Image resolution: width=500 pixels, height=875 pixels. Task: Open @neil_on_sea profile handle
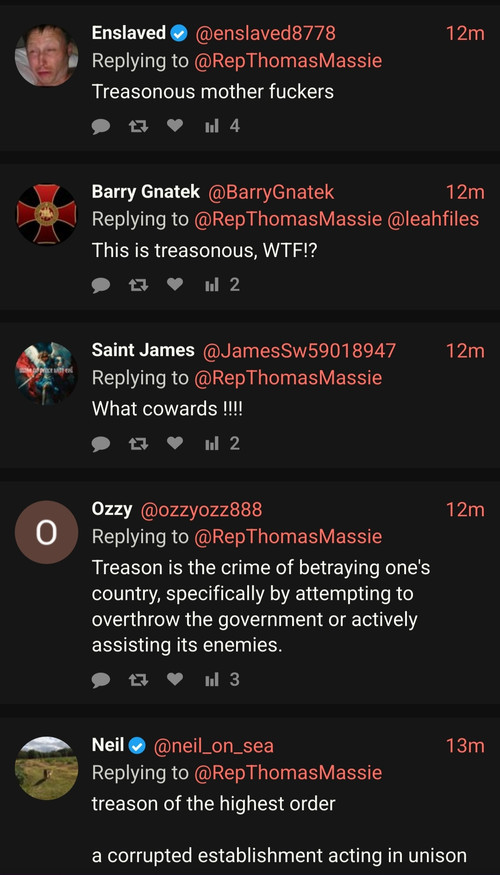pyautogui.click(x=214, y=746)
